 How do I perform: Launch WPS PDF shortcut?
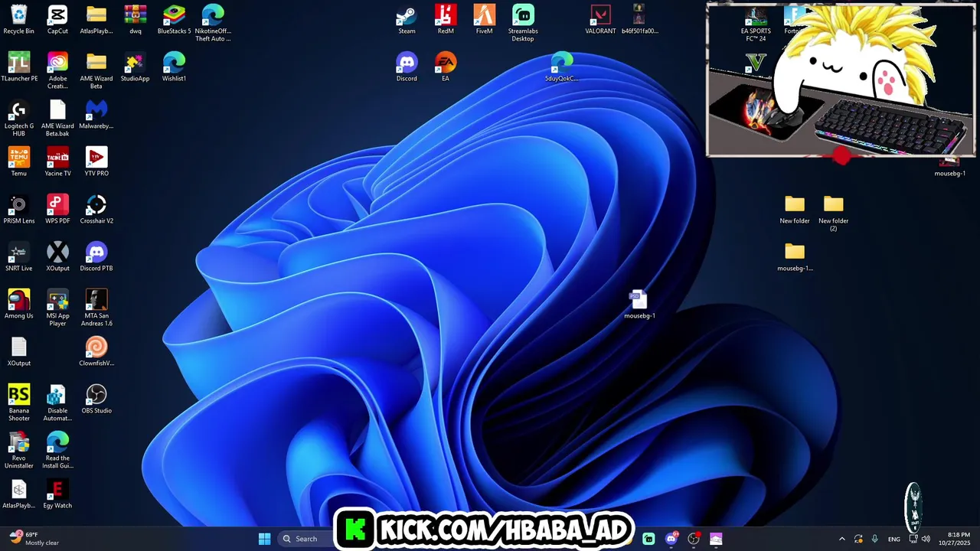(57, 210)
